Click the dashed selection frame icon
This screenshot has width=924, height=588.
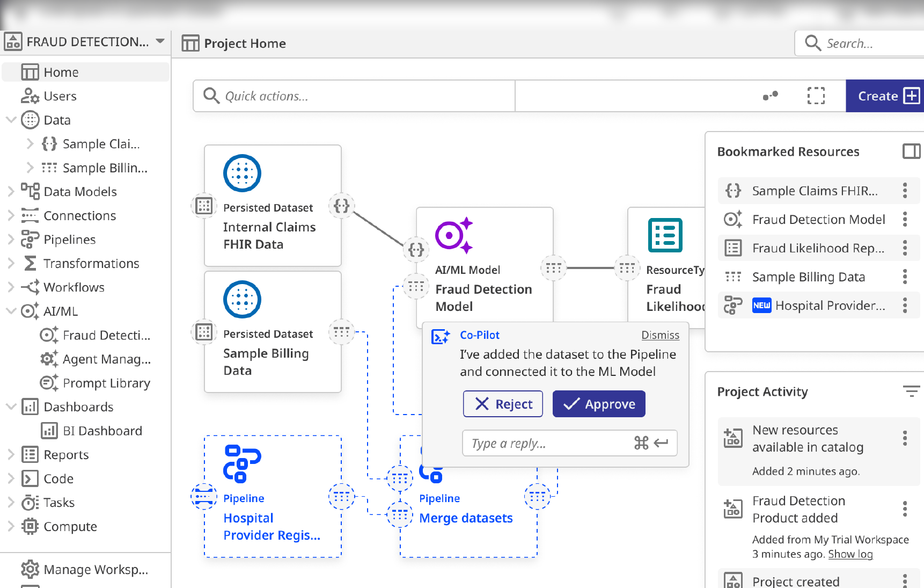[816, 96]
